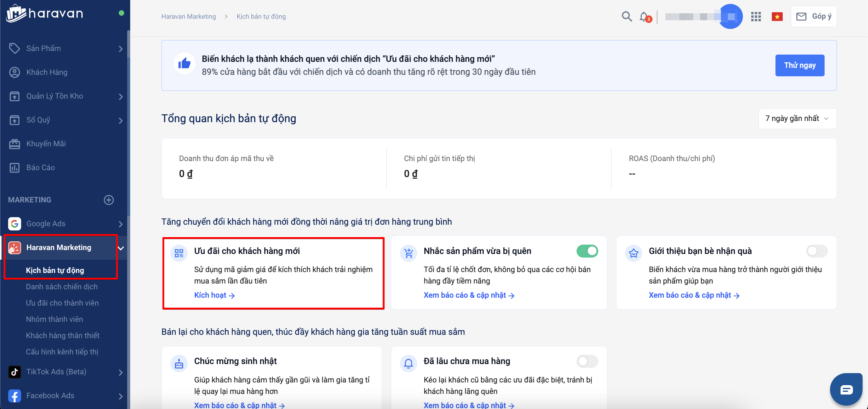868x409 pixels.
Task: Click Haravan Marketing breadcrumb
Action: coord(188,17)
